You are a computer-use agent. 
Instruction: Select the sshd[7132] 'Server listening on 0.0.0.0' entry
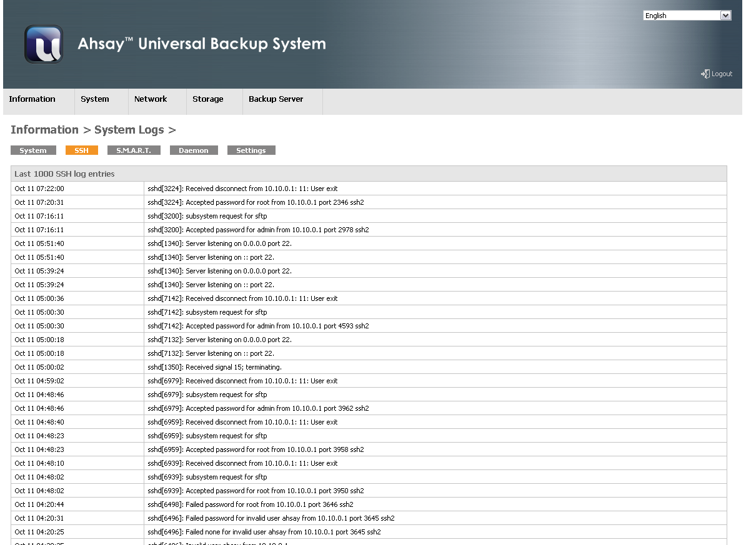(x=219, y=340)
